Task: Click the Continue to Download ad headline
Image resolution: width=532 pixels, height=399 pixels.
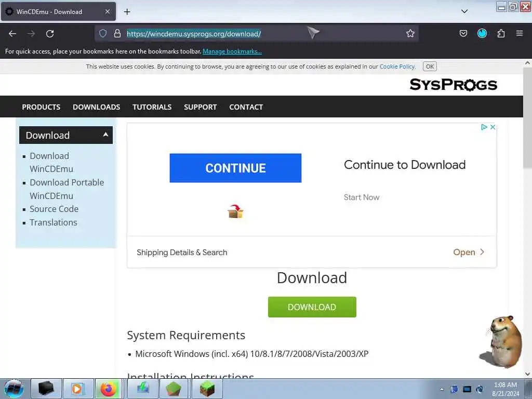Action: coord(404,165)
